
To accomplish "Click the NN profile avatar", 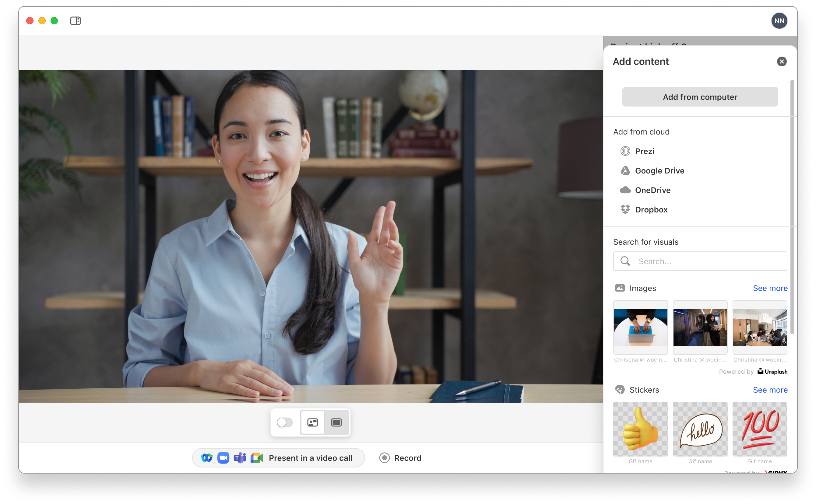I will (x=779, y=21).
